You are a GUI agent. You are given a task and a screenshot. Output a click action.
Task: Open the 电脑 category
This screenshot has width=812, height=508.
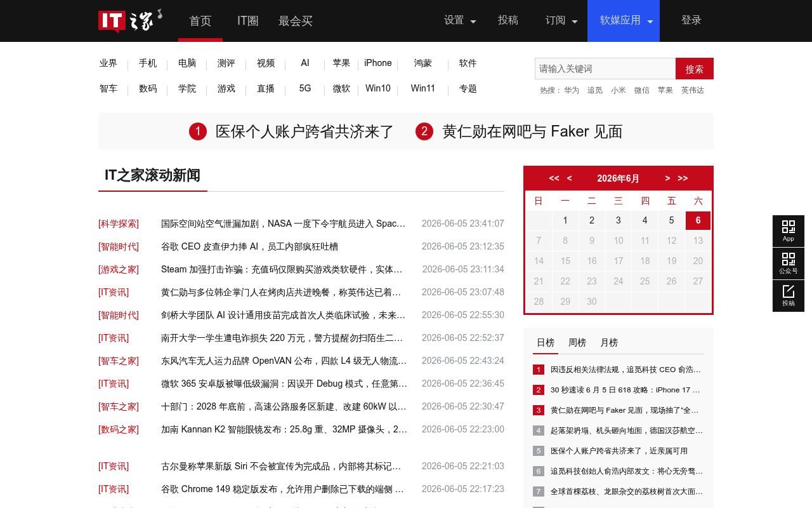tap(187, 63)
